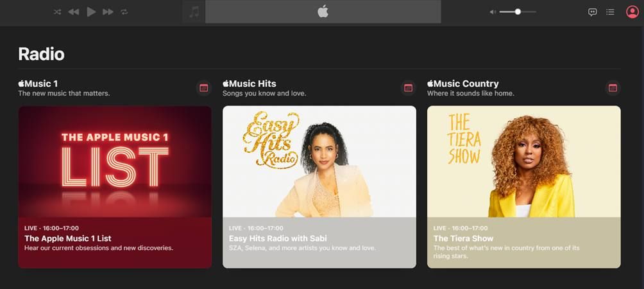This screenshot has width=644, height=289.
Task: Toggle repeat mode
Action: coord(124,12)
